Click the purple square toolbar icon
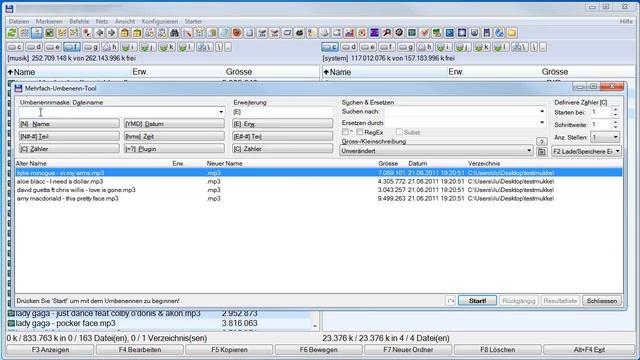The image size is (640, 360). pos(374,33)
